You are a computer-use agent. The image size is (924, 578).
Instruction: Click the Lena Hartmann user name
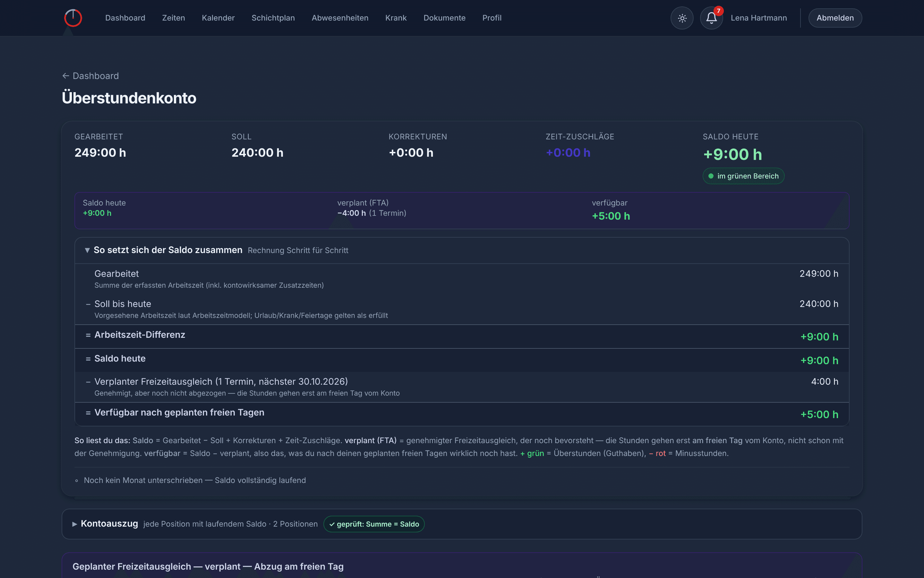coord(759,18)
